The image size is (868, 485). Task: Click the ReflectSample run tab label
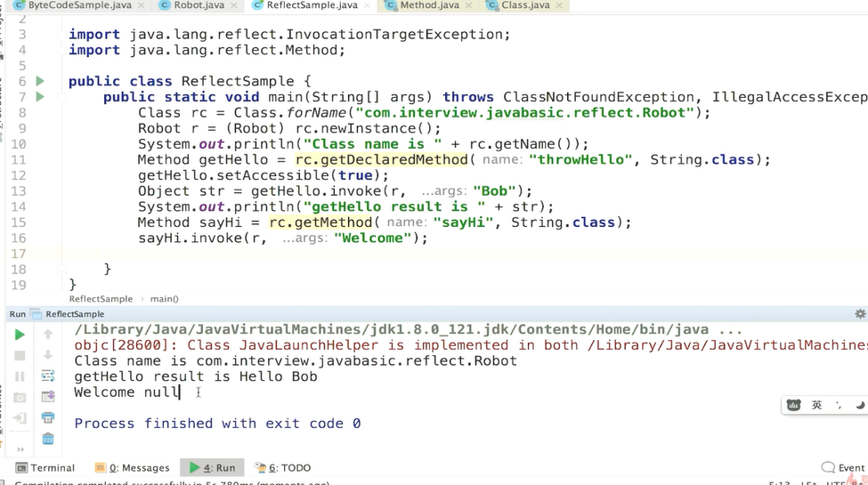point(75,314)
